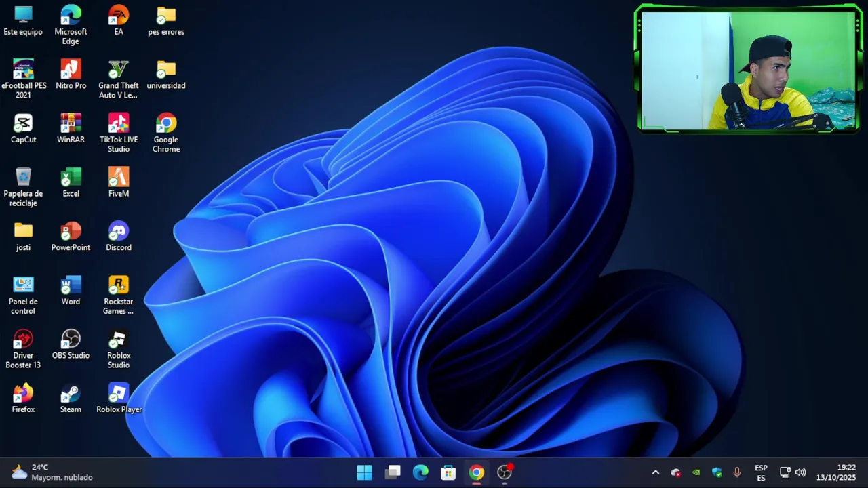Open Microsoft Store from the taskbar
Image resolution: width=868 pixels, height=488 pixels.
(448, 472)
